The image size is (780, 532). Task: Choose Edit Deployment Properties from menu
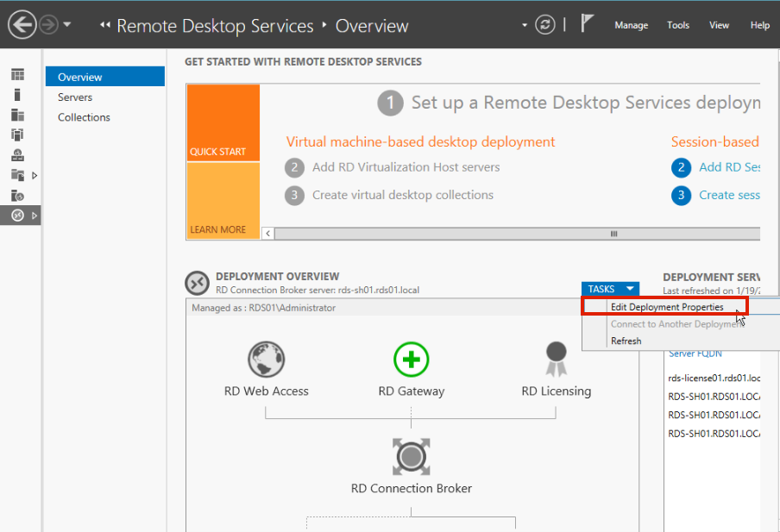click(666, 307)
